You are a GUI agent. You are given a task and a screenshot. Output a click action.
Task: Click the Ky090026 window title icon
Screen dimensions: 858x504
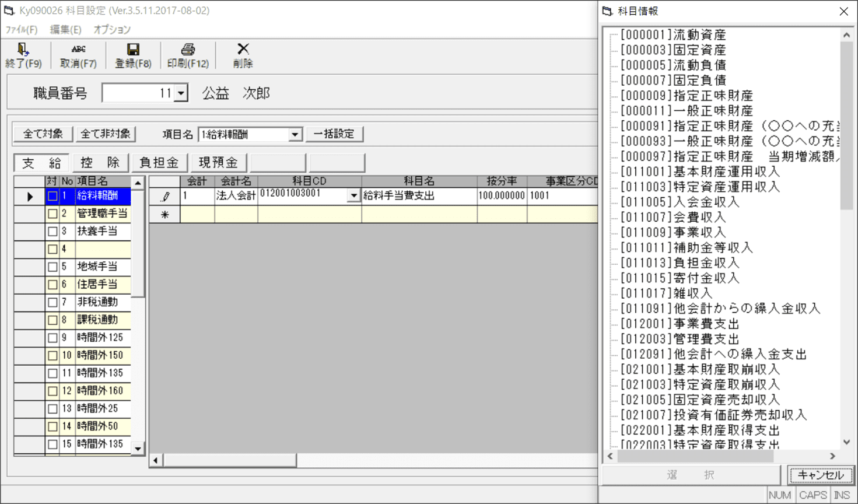(x=9, y=10)
